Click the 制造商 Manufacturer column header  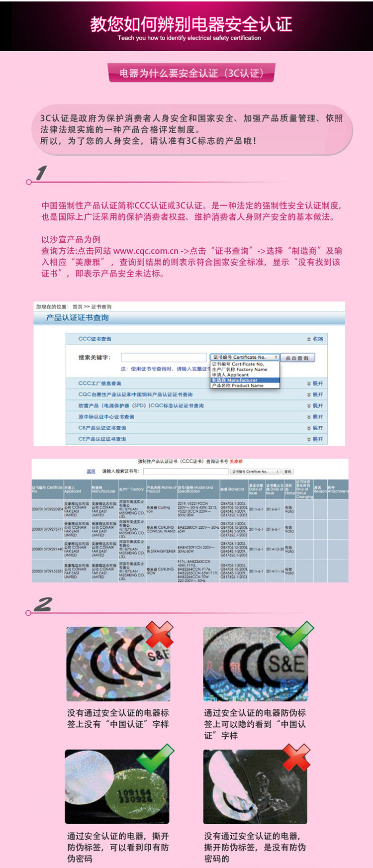(x=104, y=489)
